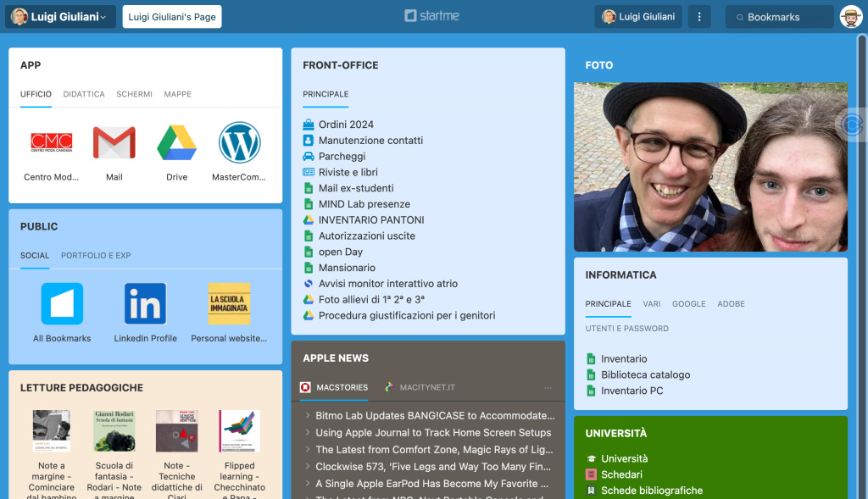Open user avatar at top right corner
This screenshot has height=499, width=868.
click(851, 17)
